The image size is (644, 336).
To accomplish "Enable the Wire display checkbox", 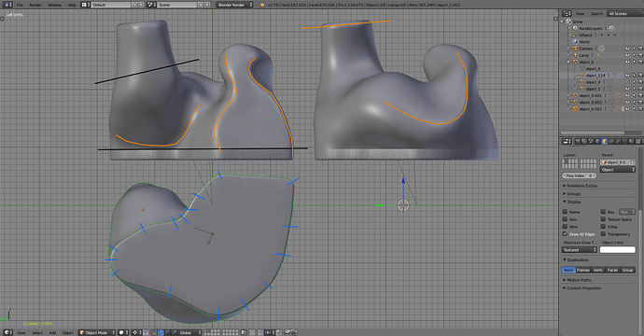I will [565, 226].
